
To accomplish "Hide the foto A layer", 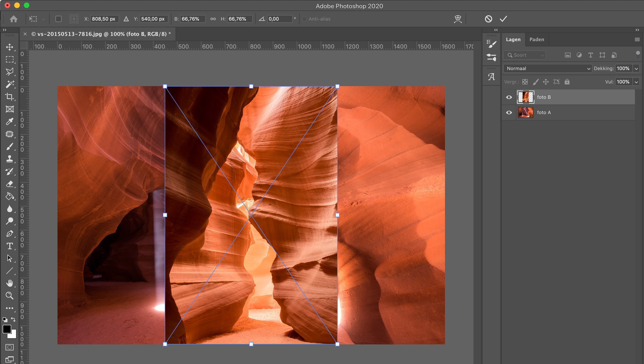I will click(509, 112).
